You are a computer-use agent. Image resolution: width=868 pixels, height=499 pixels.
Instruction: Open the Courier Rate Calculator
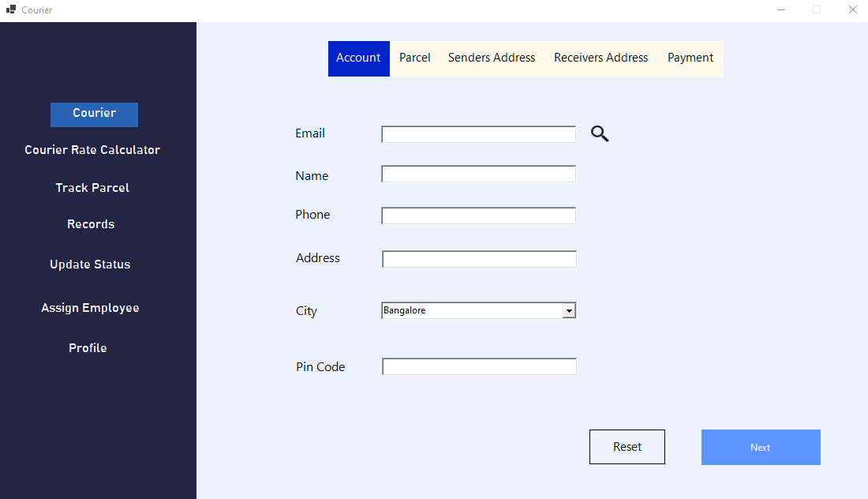(x=92, y=150)
